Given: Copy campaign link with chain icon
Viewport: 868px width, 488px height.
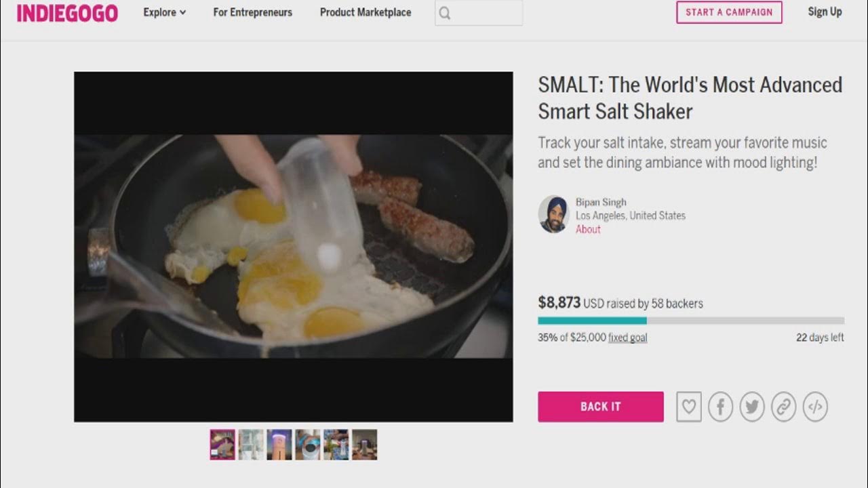Looking at the screenshot, I should (783, 407).
